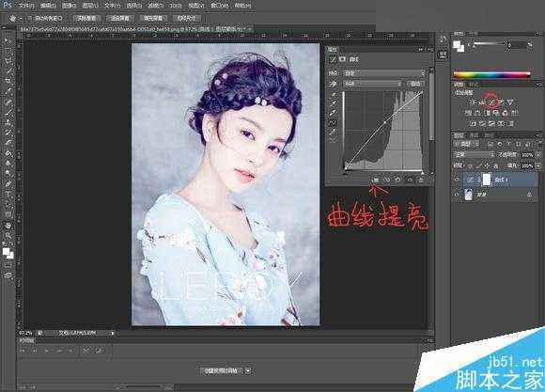Image resolution: width=545 pixels, height=392 pixels.
Task: Select the Brush tool
Action: click(x=8, y=112)
